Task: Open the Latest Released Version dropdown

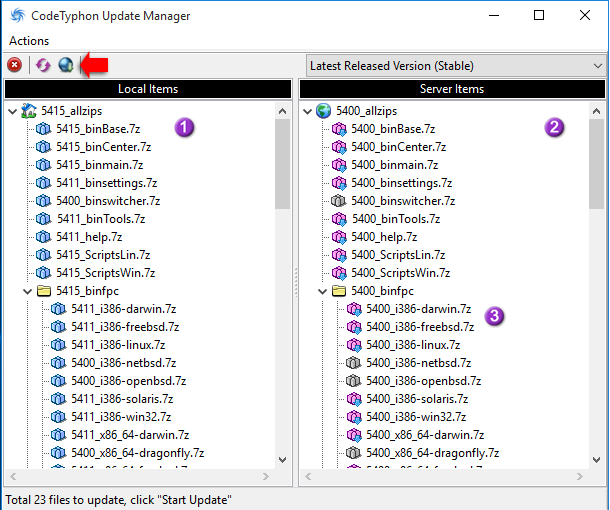Action: [x=456, y=66]
